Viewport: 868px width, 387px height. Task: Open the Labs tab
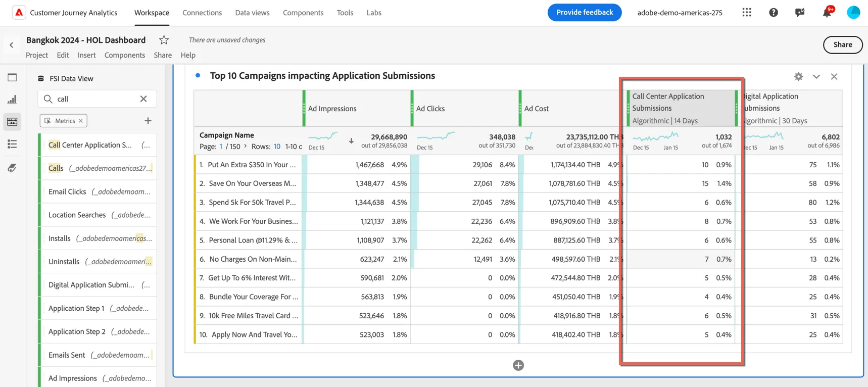click(x=374, y=13)
